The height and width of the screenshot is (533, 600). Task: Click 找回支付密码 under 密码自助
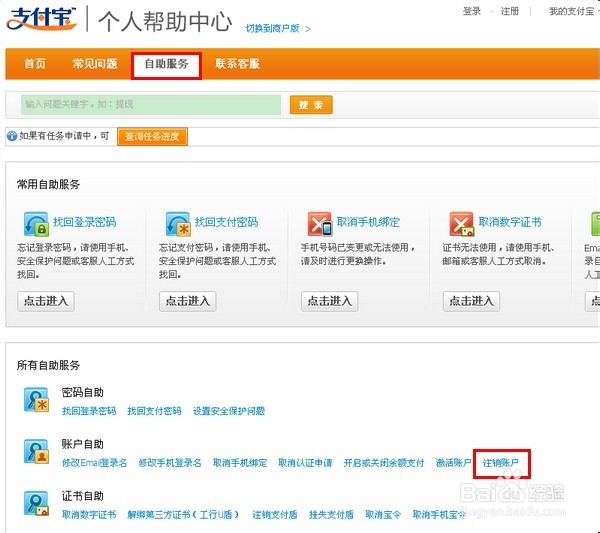tap(154, 411)
